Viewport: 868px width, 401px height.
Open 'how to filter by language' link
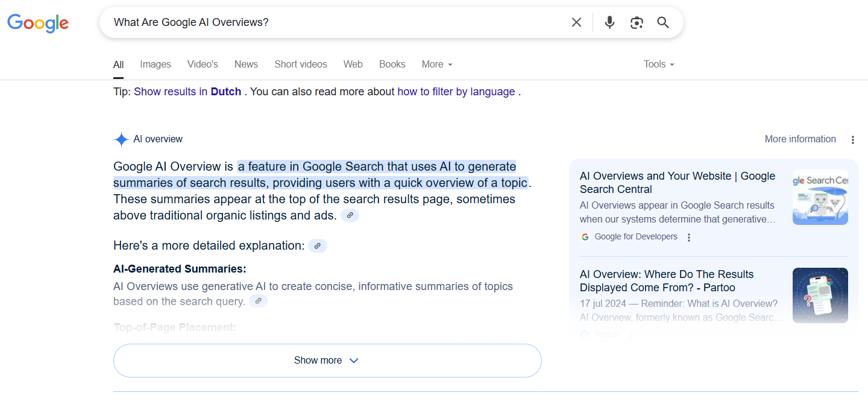point(456,92)
